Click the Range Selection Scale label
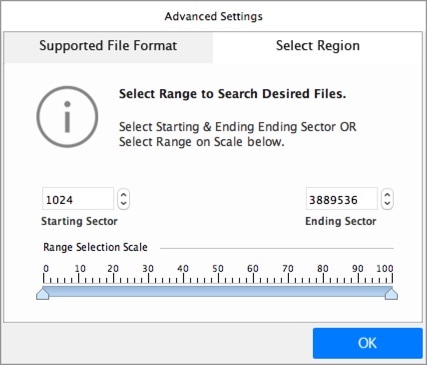This screenshot has width=427, height=365. click(95, 247)
